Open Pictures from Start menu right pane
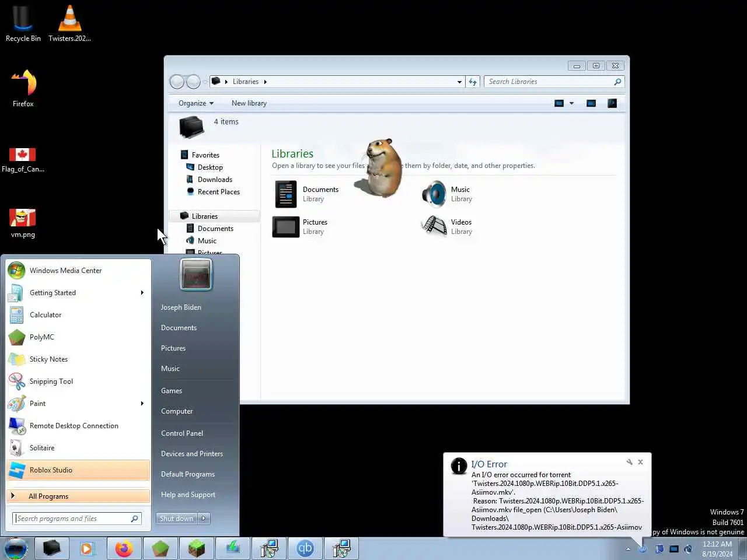 click(x=173, y=348)
